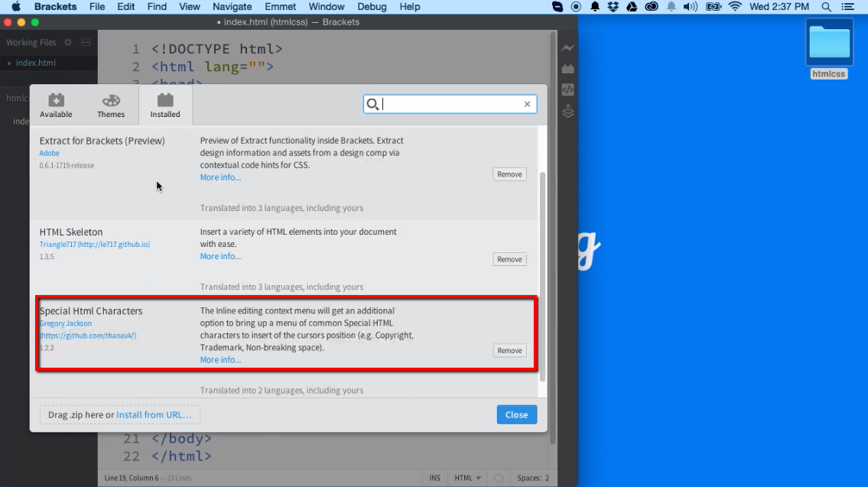Toggle the Spaces indentation type label
868x487 pixels.
tap(528, 478)
